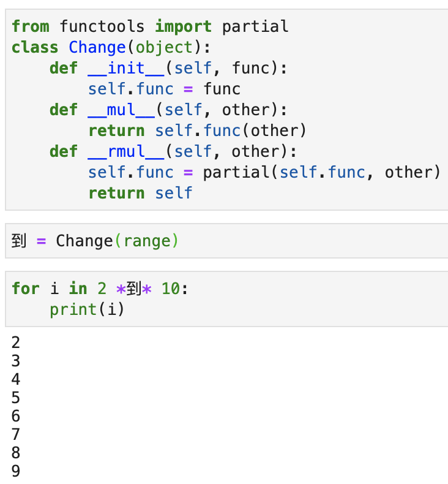The width and height of the screenshot is (448, 484).
Task: Click the number 10 in the for loop
Action: 171,289
